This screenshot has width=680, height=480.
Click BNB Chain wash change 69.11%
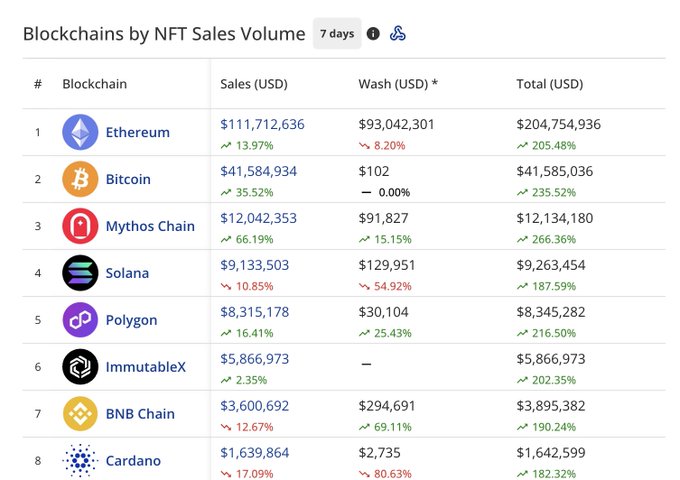click(x=385, y=426)
